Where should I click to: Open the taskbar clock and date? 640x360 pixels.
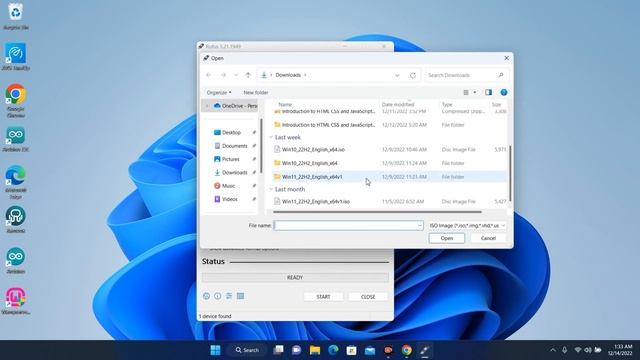pyautogui.click(x=620, y=350)
